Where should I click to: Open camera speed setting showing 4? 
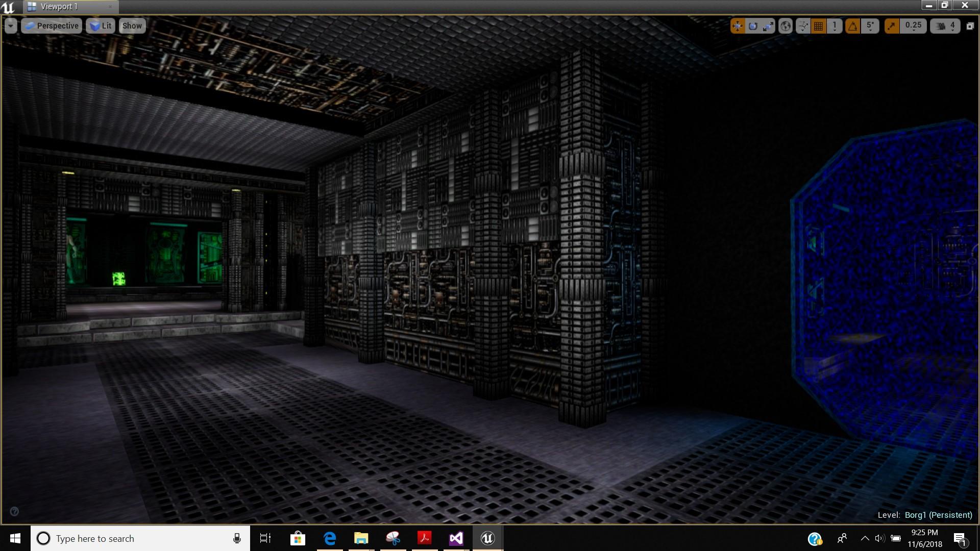point(945,26)
